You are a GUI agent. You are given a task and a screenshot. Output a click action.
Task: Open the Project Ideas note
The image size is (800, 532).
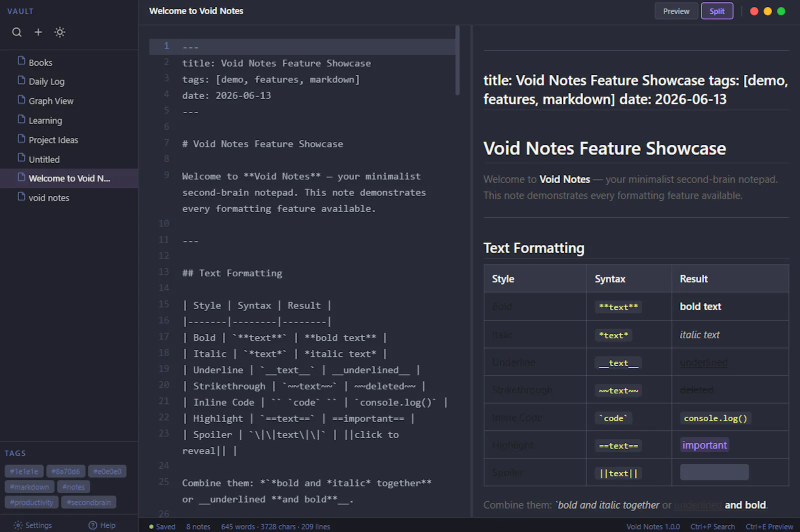[x=69, y=139]
